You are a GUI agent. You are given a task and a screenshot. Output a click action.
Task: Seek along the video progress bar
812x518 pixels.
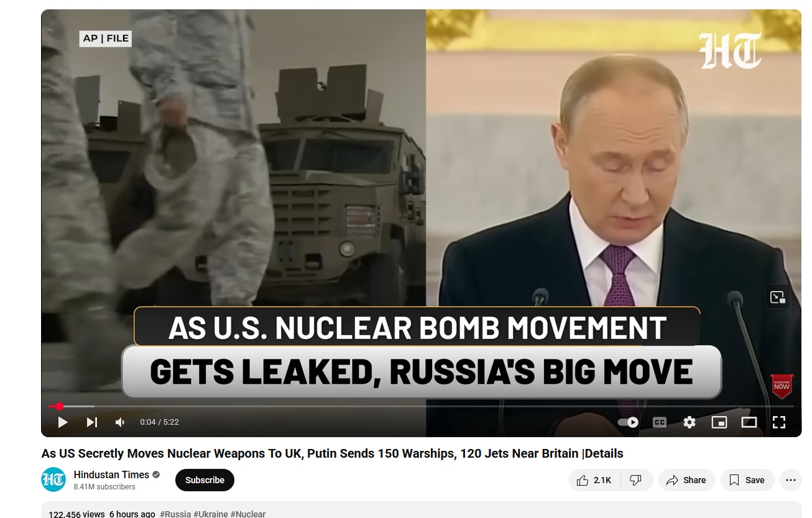point(421,406)
